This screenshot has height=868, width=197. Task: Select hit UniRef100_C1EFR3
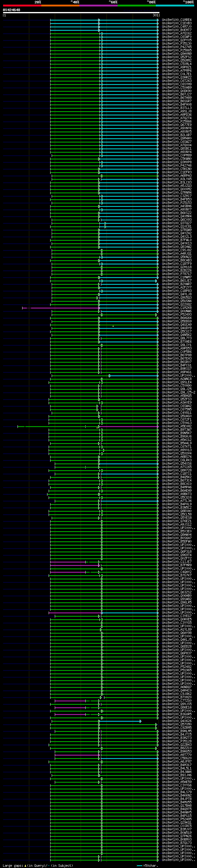tap(177, 172)
